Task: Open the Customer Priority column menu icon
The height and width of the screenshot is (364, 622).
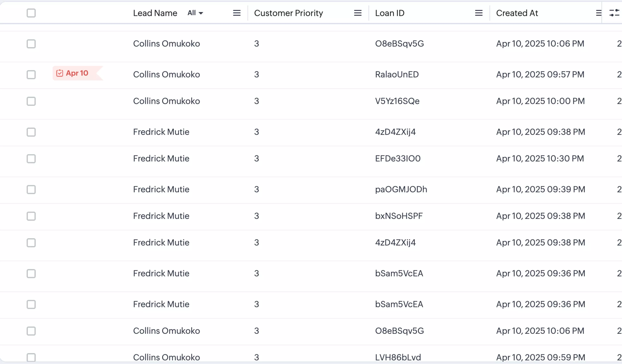Action: (x=357, y=13)
